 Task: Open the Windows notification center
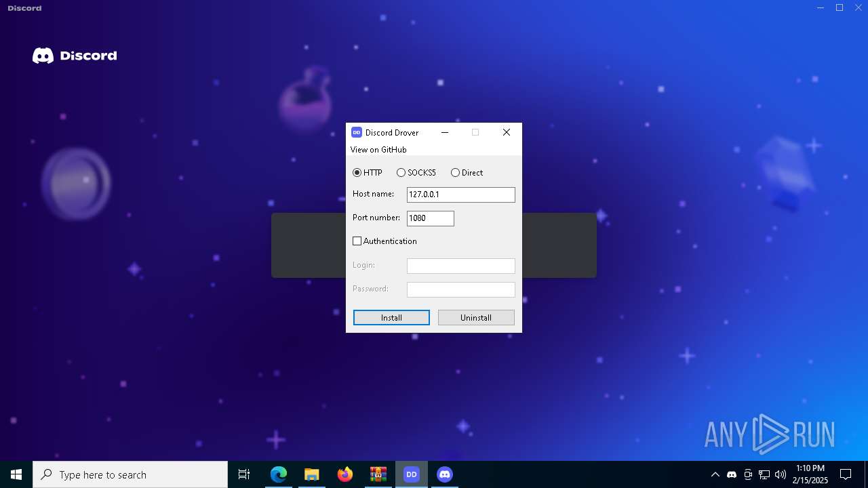pyautogui.click(x=846, y=474)
